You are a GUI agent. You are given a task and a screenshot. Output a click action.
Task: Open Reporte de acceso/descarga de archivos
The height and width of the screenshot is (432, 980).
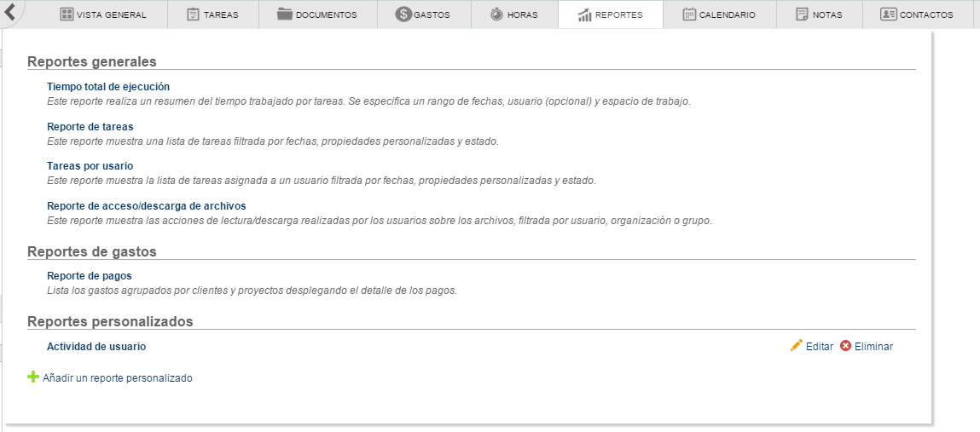tap(146, 206)
